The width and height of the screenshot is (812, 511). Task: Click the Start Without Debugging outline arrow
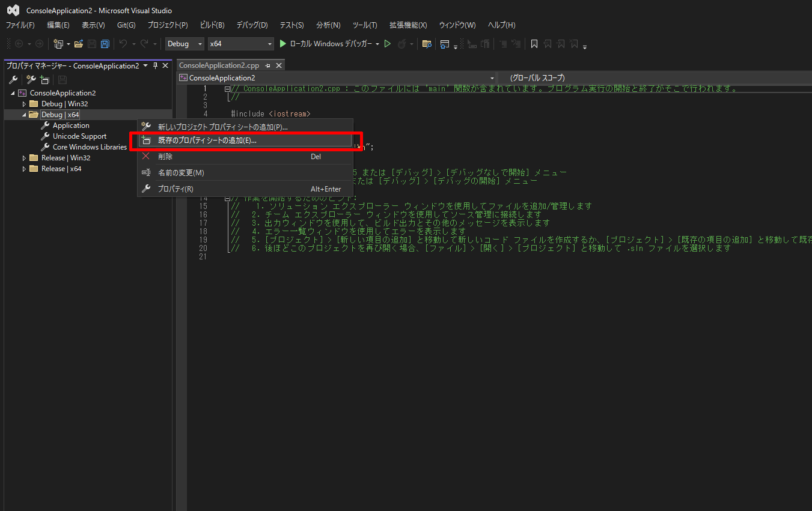pyautogui.click(x=388, y=44)
